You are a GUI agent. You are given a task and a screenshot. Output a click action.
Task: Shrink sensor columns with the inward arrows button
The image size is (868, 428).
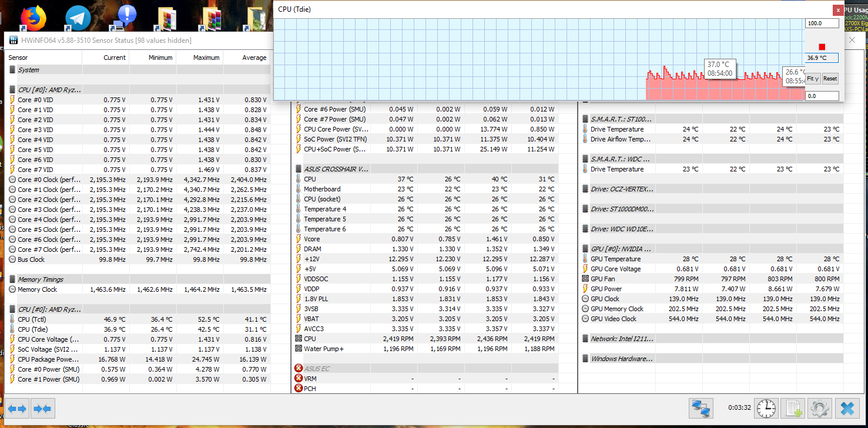(x=42, y=409)
